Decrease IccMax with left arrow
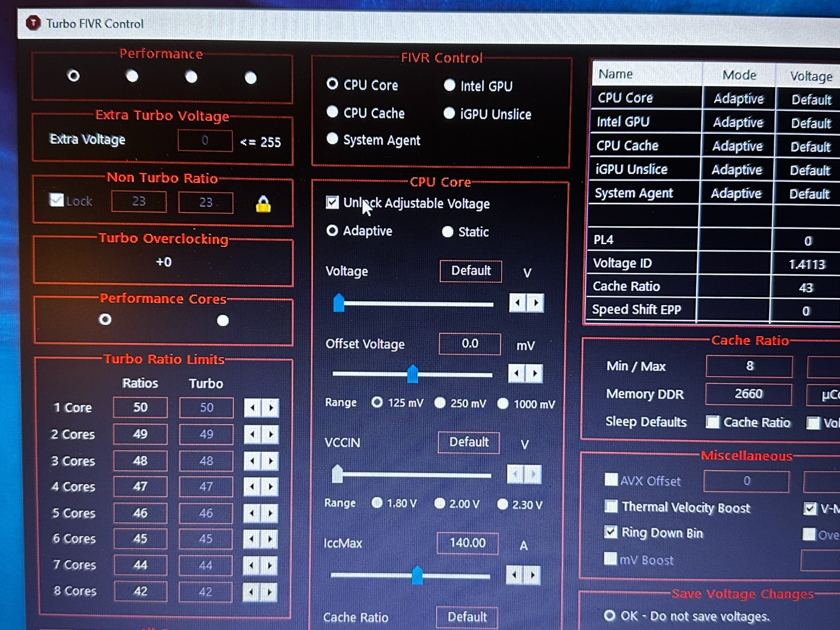Screen dimensions: 840x630 pyautogui.click(x=514, y=575)
